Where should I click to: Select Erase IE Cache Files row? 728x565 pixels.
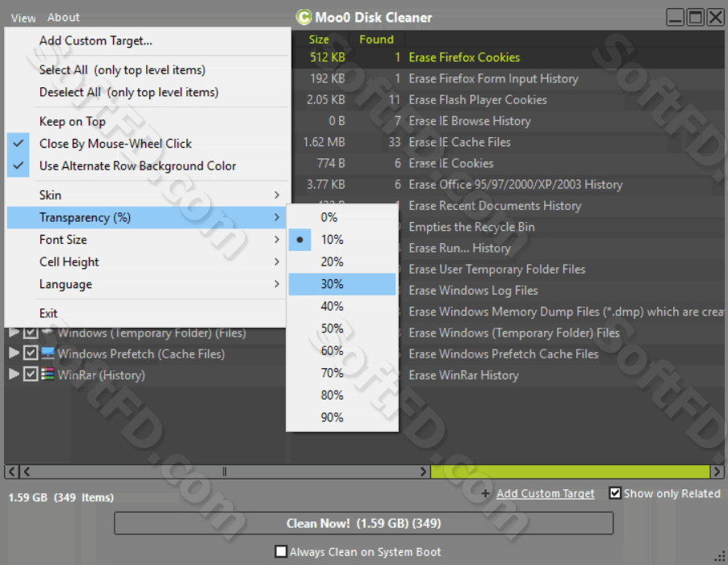508,142
